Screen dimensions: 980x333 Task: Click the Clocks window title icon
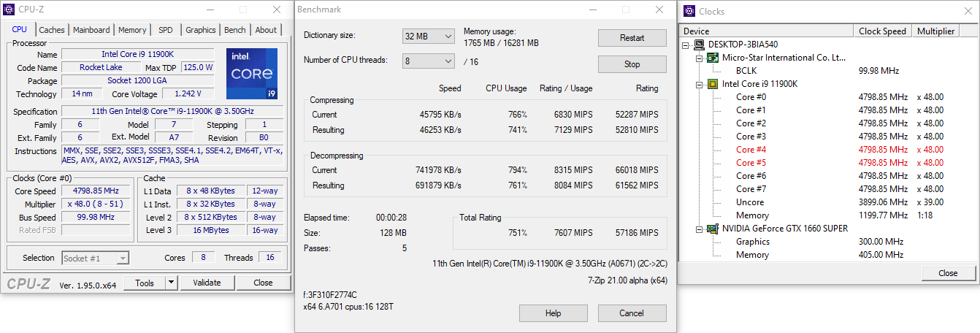click(x=689, y=11)
